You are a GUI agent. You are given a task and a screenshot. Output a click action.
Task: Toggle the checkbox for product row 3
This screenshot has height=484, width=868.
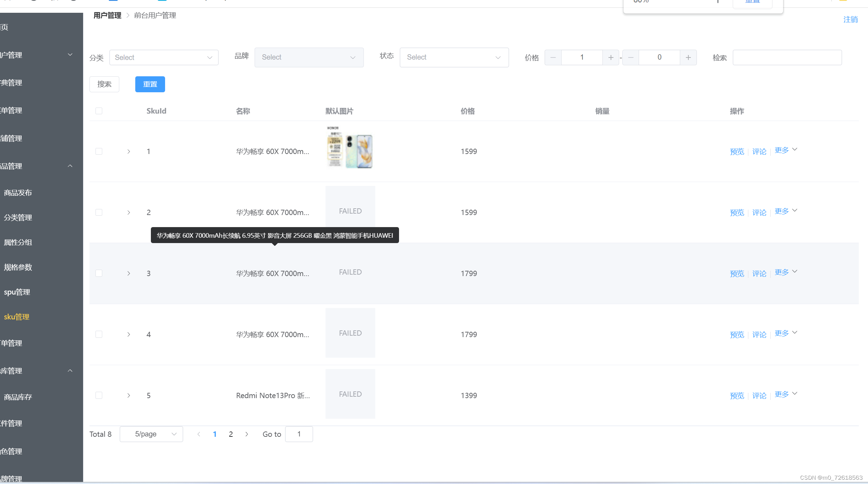[x=99, y=273]
